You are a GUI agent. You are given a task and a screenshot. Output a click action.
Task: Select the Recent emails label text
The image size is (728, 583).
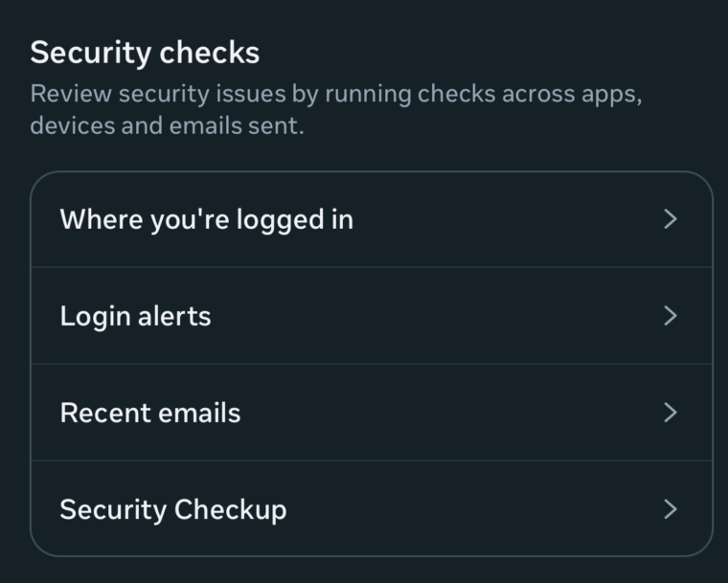[x=150, y=413]
